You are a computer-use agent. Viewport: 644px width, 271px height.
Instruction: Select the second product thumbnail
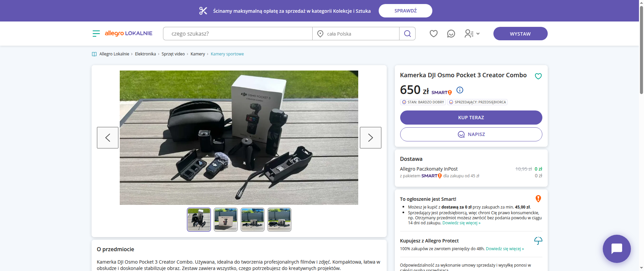226,220
